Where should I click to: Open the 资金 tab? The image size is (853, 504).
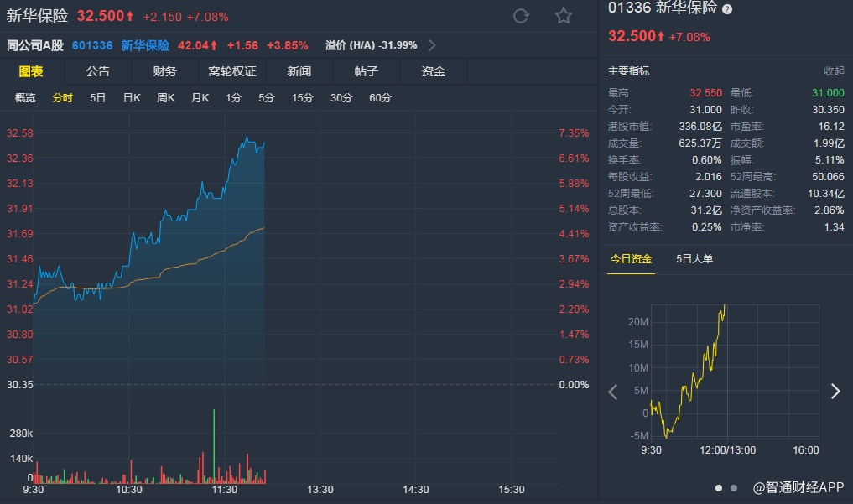coord(434,71)
